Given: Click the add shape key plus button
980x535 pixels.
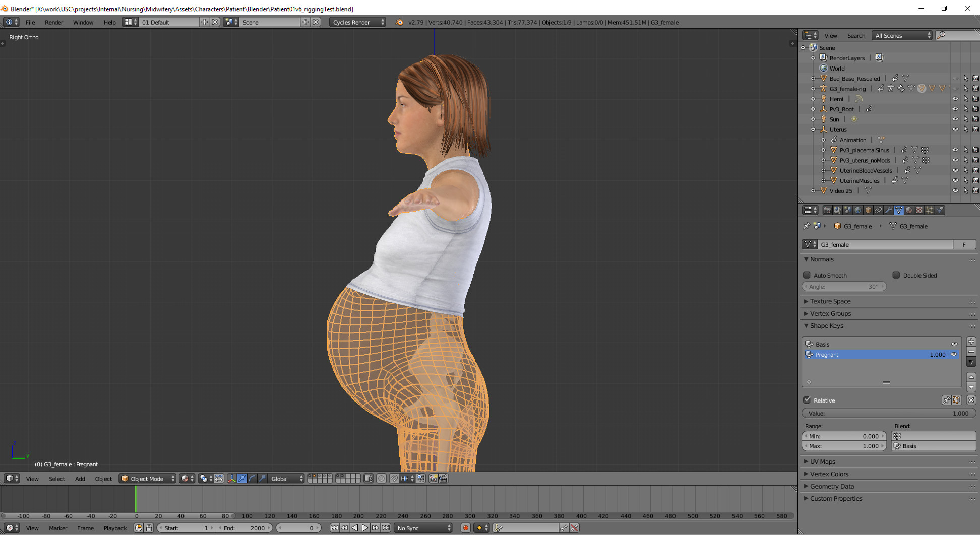Looking at the screenshot, I should tap(971, 342).
